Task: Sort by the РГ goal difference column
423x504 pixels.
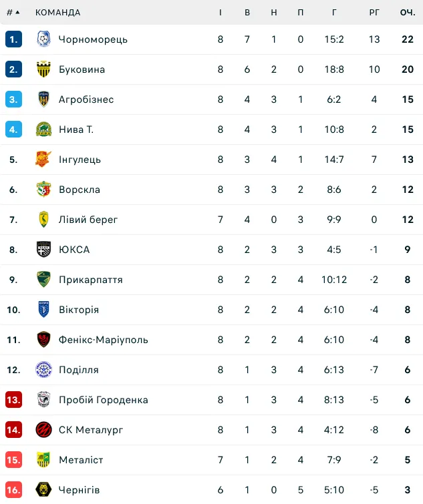Action: pyautogui.click(x=374, y=13)
